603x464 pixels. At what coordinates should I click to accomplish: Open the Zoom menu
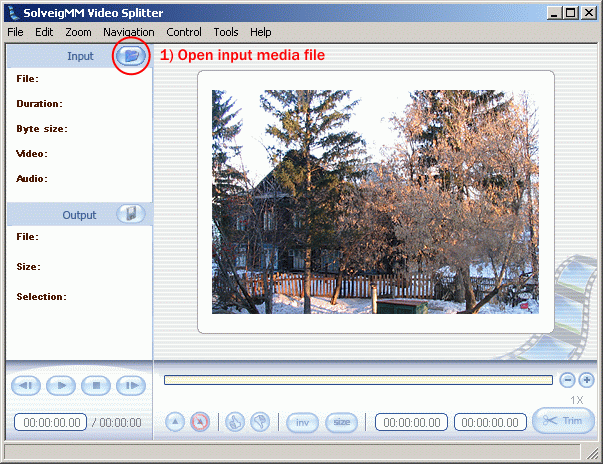78,32
